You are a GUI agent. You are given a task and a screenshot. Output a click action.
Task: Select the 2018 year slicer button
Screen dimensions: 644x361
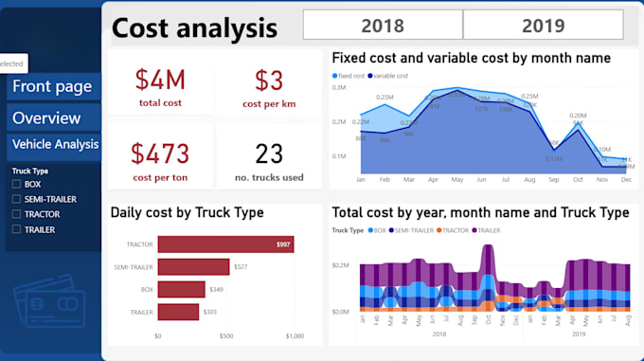click(x=383, y=25)
